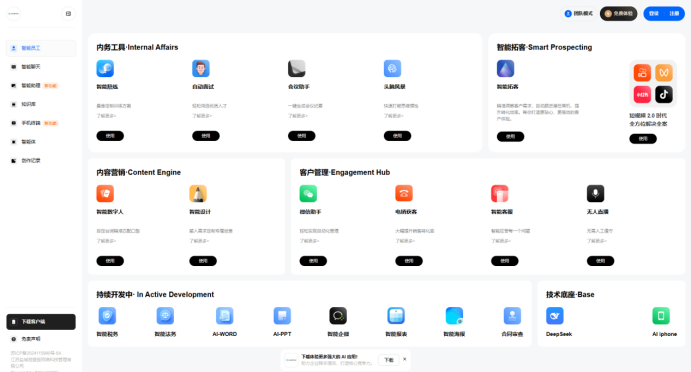
Task: Click the blue login/register button
Action: 664,14
